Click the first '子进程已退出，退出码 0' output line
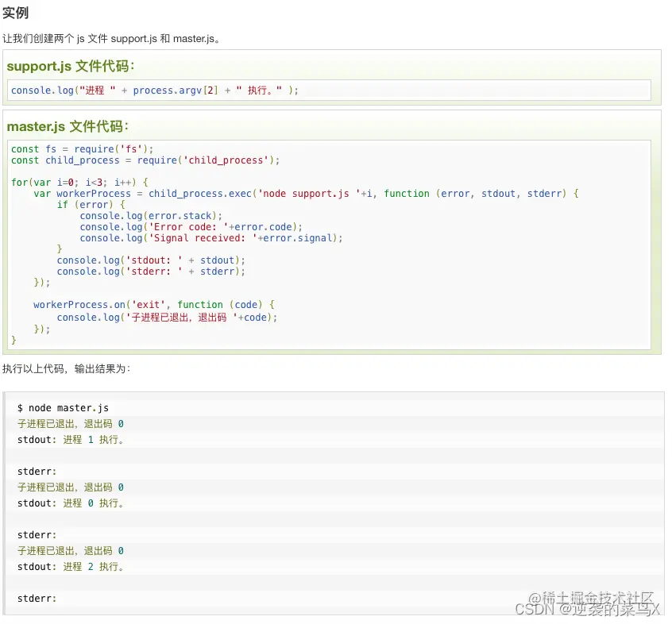Screen dimensions: 672x624 click(x=71, y=424)
